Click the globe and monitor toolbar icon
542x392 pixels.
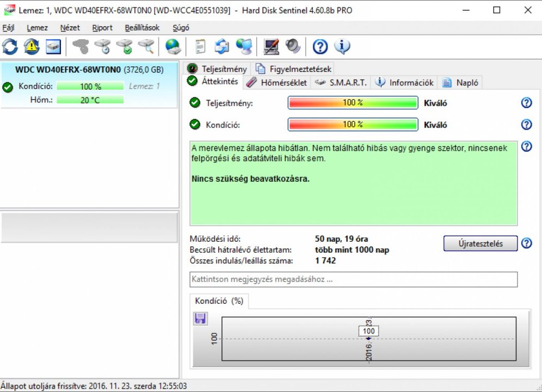point(244,46)
